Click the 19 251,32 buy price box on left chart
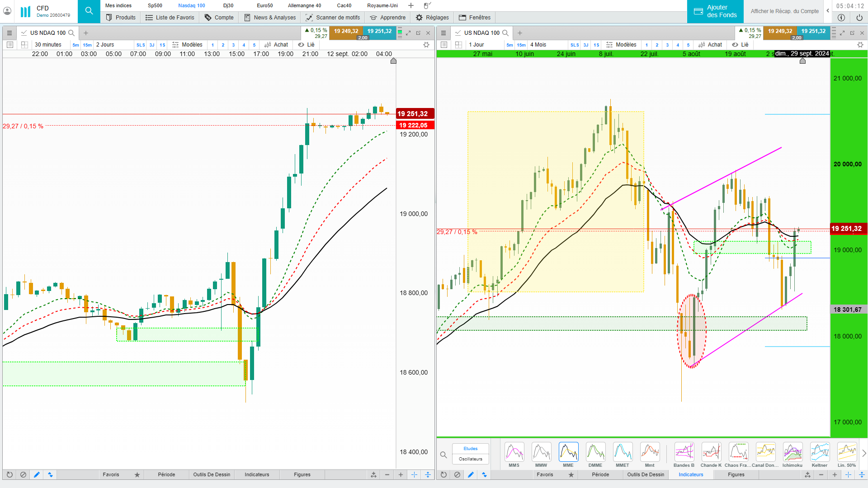The width and height of the screenshot is (868, 488). pyautogui.click(x=379, y=31)
